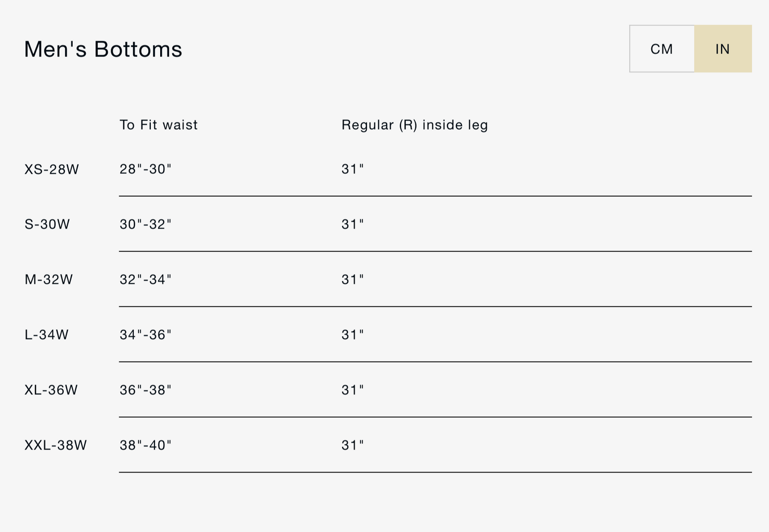The width and height of the screenshot is (769, 532).
Task: Select the IN unit toggle
Action: 723,49
